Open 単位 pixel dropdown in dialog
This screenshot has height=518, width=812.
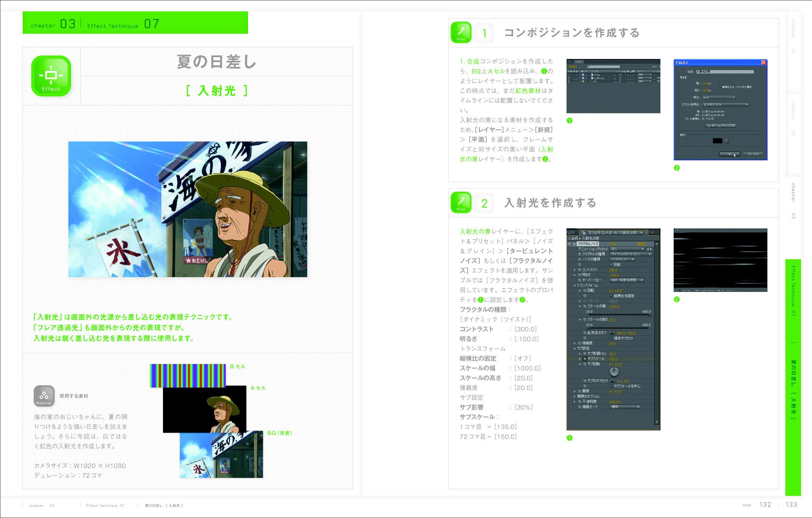point(719,97)
